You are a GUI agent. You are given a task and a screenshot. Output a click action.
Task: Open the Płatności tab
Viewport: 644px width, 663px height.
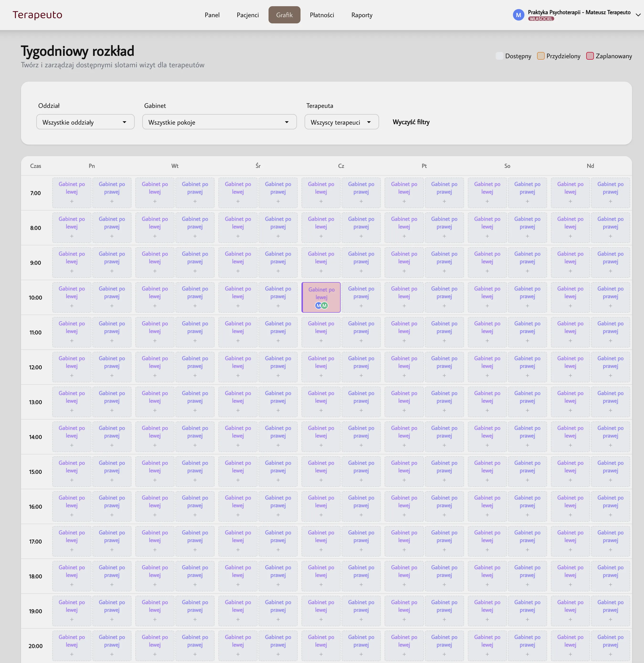tap(322, 15)
